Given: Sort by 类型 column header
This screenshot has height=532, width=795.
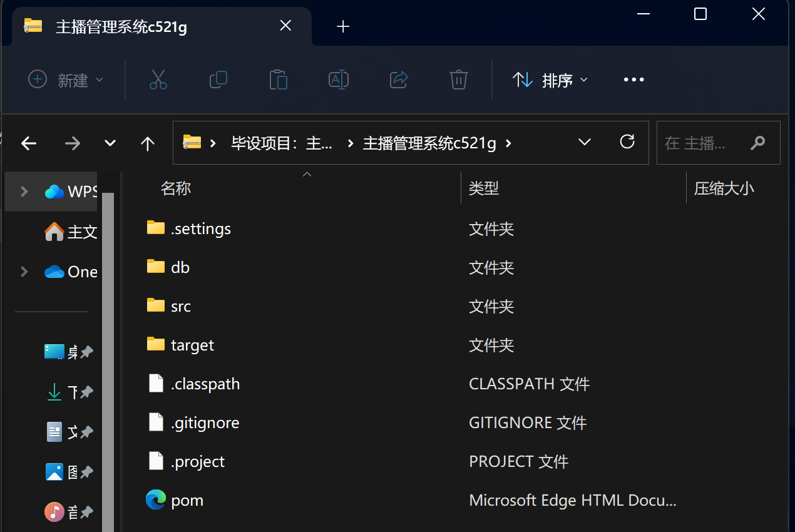Looking at the screenshot, I should click(x=484, y=188).
